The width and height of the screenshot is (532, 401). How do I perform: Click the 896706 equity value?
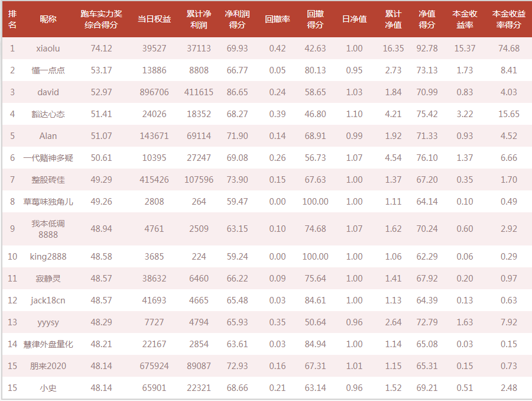pos(154,92)
